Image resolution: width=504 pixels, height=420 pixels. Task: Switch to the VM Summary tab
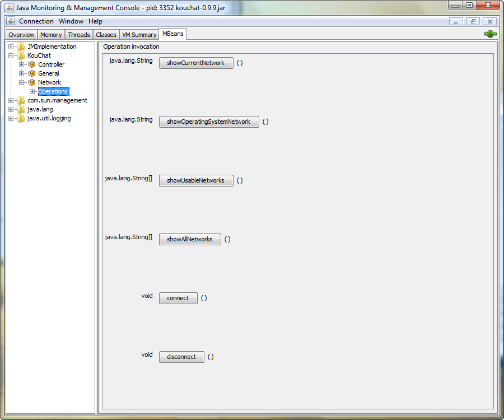click(x=139, y=35)
